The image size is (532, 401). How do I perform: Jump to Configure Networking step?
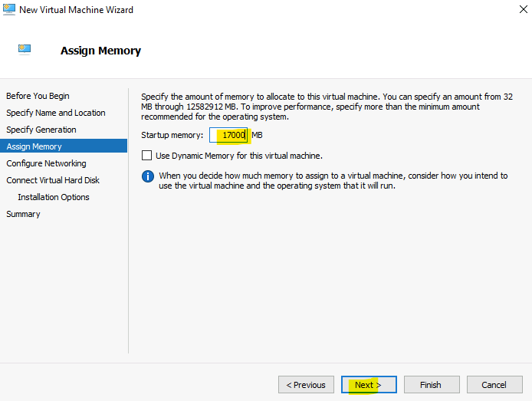(46, 163)
